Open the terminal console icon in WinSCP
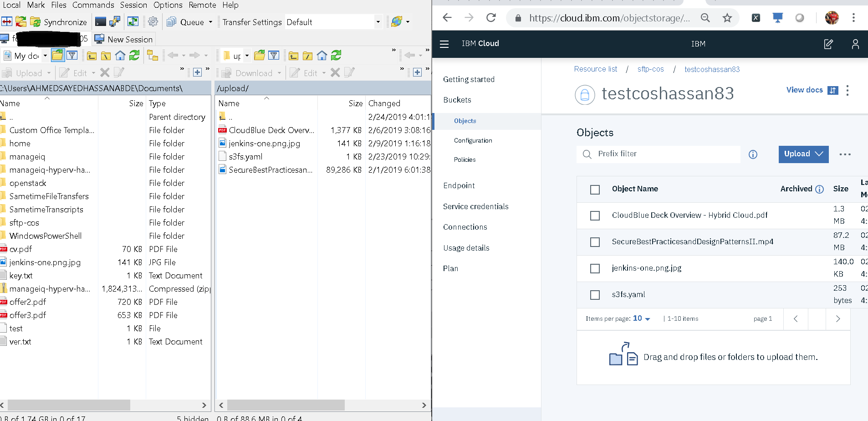The height and width of the screenshot is (421, 868). pyautogui.click(x=101, y=21)
